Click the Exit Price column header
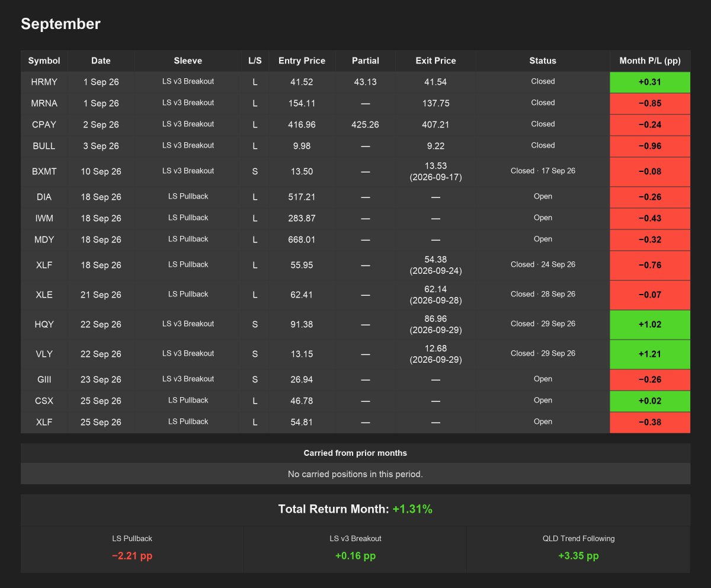The width and height of the screenshot is (711, 588). coord(435,60)
